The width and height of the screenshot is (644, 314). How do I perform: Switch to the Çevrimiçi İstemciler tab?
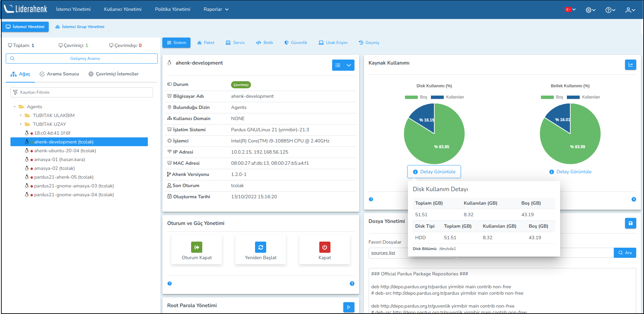click(x=113, y=74)
